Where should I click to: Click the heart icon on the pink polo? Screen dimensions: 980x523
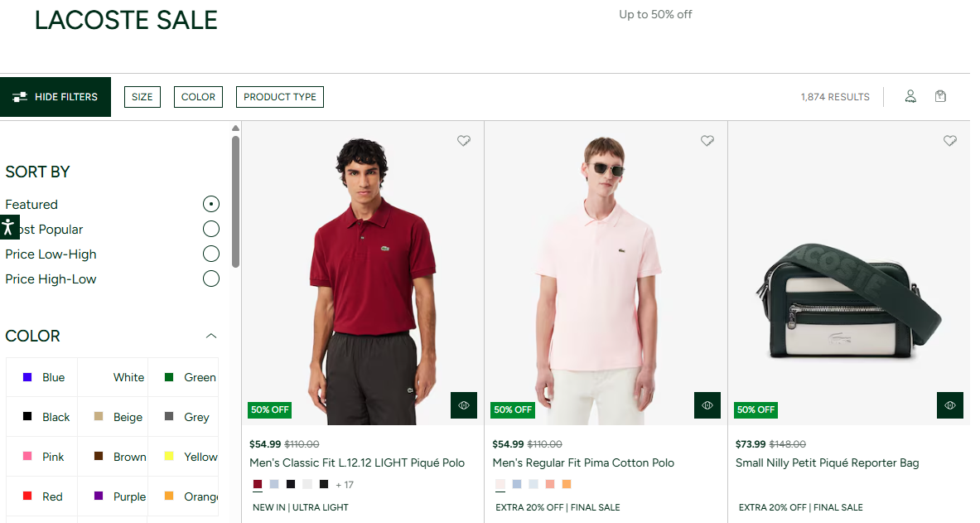point(707,141)
